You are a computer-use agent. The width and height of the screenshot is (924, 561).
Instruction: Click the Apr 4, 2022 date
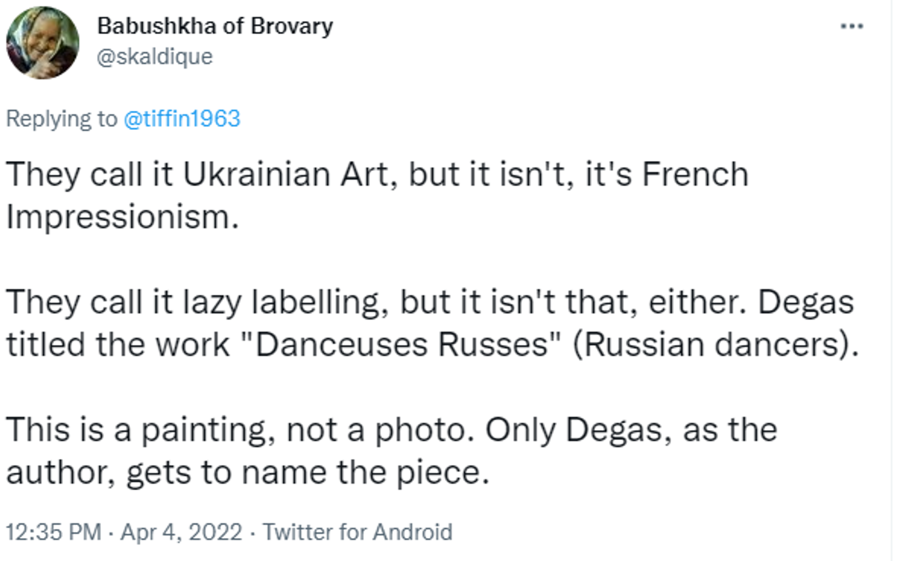(181, 532)
